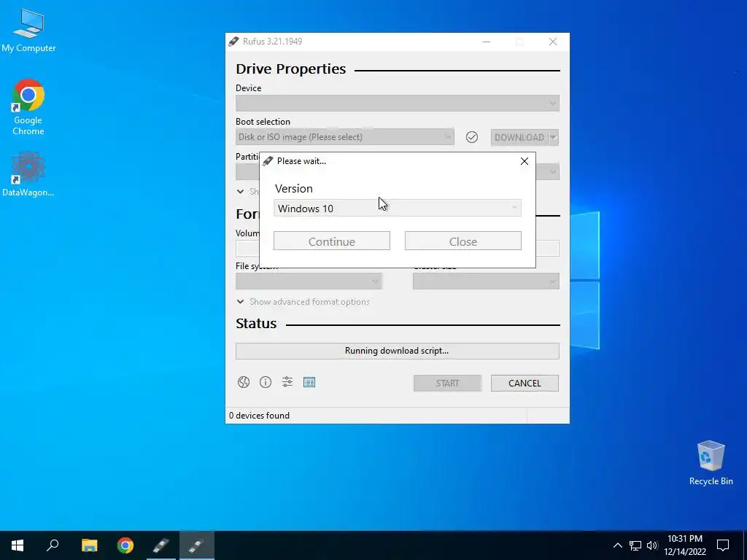Image resolution: width=747 pixels, height=560 pixels.
Task: Switch to second active Rufus taskbar icon
Action: pyautogui.click(x=197, y=545)
